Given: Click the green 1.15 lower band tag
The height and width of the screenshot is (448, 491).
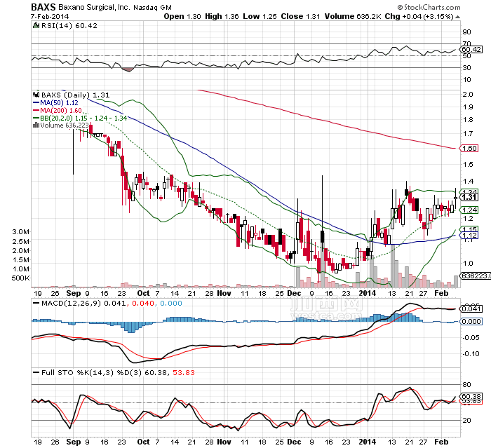Looking at the screenshot, I should click(470, 229).
